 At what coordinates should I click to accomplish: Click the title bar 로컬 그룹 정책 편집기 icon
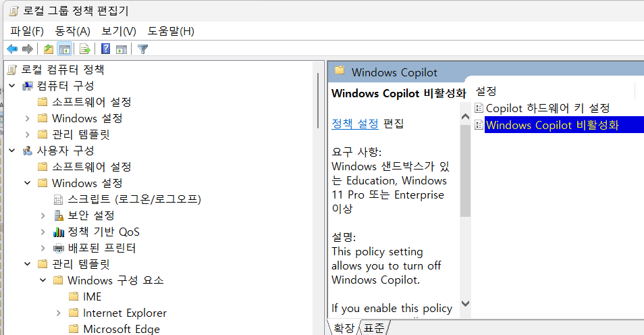14,11
